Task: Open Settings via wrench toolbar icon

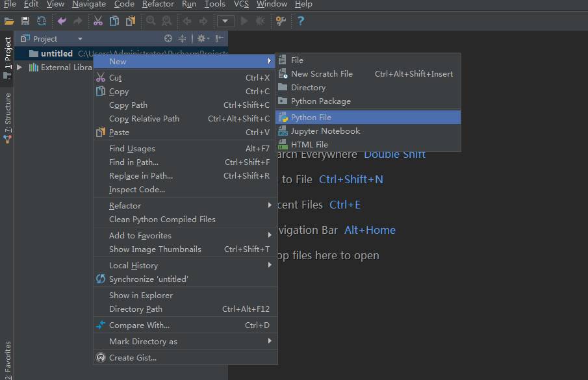Action: point(281,21)
